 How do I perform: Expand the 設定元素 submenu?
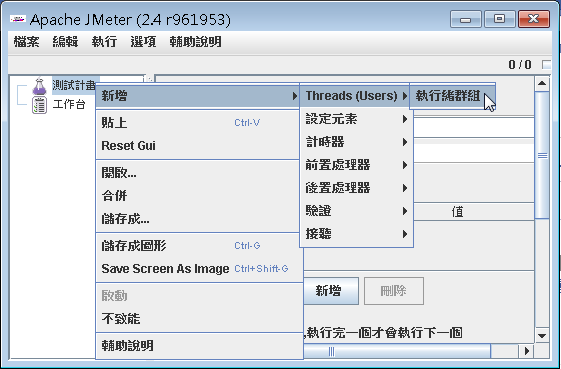pos(356,119)
